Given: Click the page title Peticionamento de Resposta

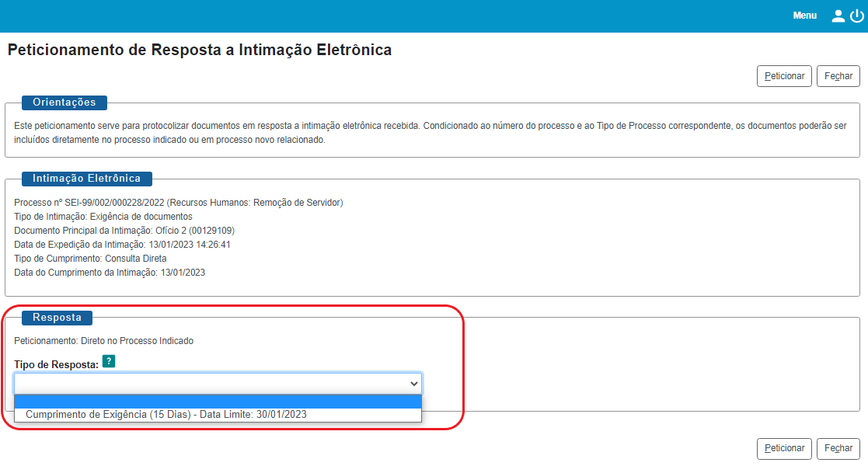Looking at the screenshot, I should 199,50.
